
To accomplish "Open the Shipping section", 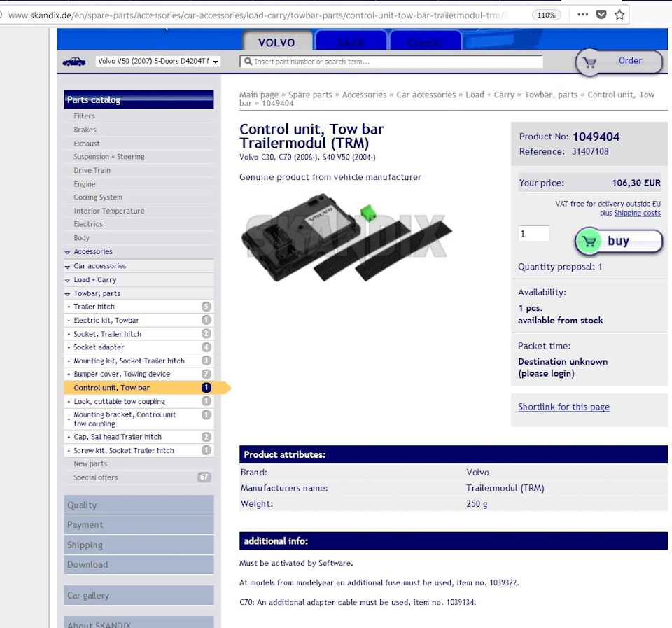I will point(139,545).
